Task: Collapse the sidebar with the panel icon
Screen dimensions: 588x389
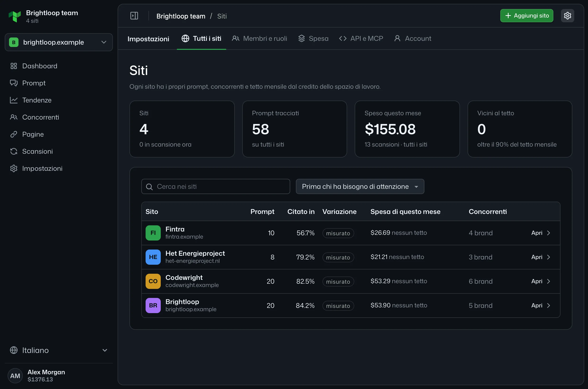Action: (x=134, y=16)
